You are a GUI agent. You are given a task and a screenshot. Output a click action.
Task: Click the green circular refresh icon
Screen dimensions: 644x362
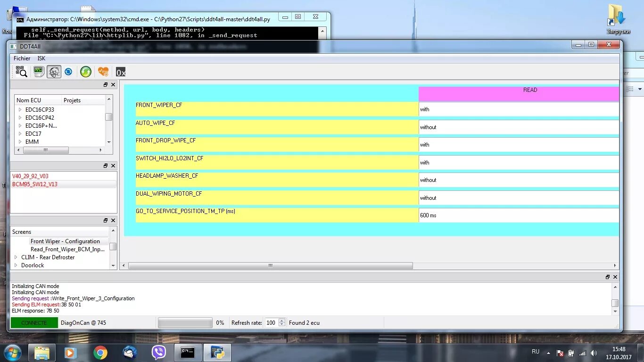[x=85, y=72]
